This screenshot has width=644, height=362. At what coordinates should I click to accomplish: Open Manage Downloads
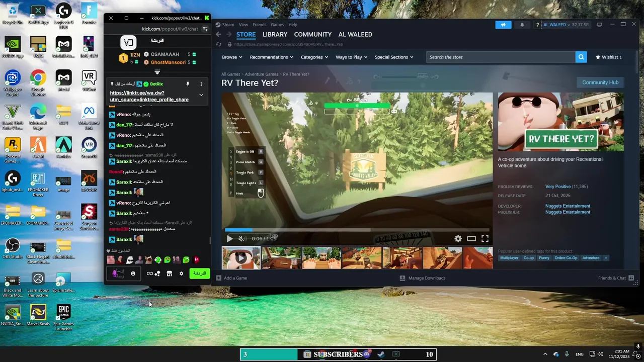click(x=422, y=278)
